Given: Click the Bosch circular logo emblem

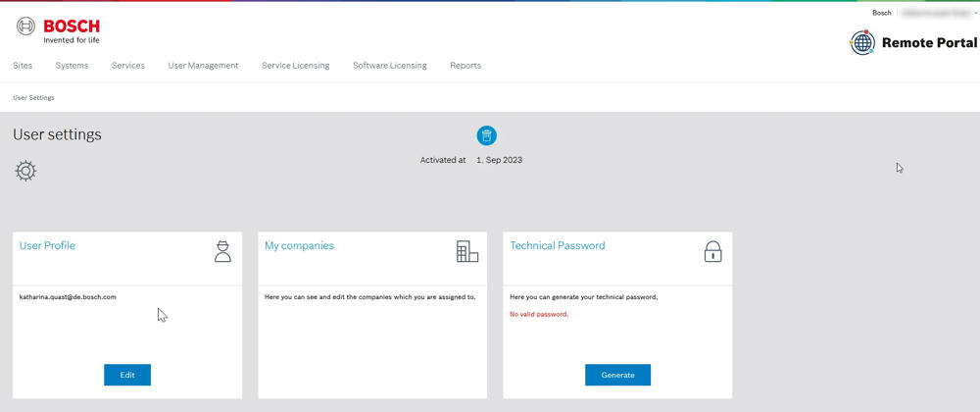Looking at the screenshot, I should pyautogui.click(x=25, y=26).
